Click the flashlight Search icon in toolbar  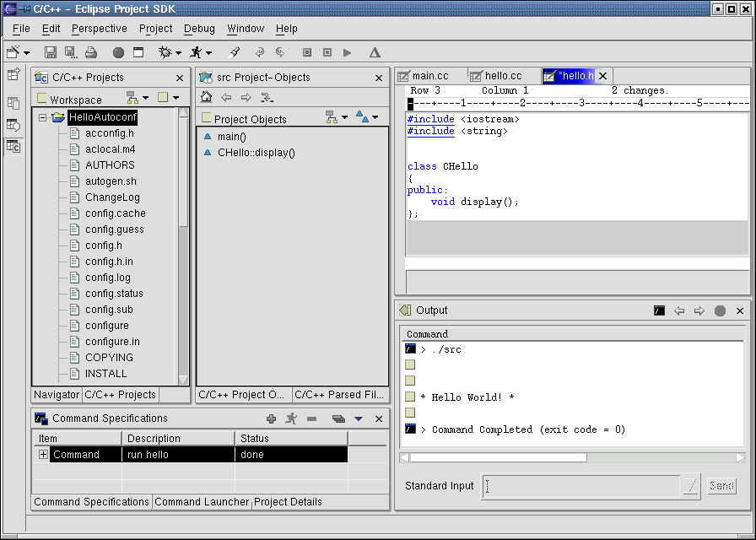(235, 52)
